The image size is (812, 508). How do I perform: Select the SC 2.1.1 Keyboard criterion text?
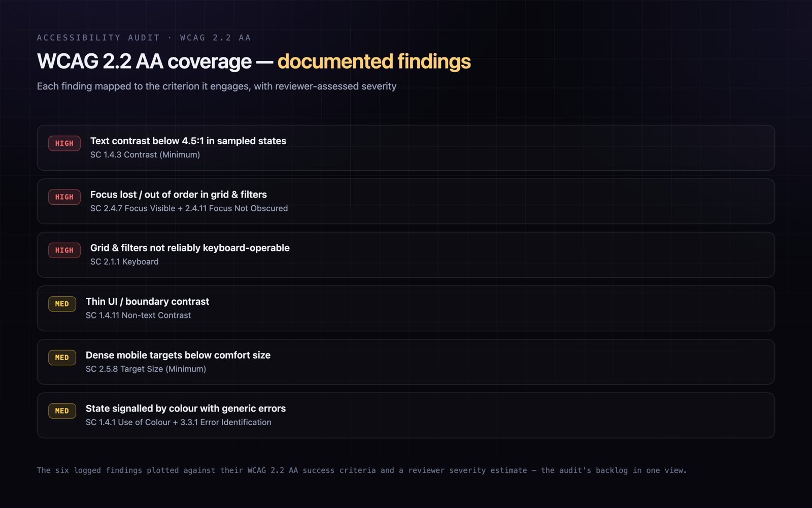124,262
